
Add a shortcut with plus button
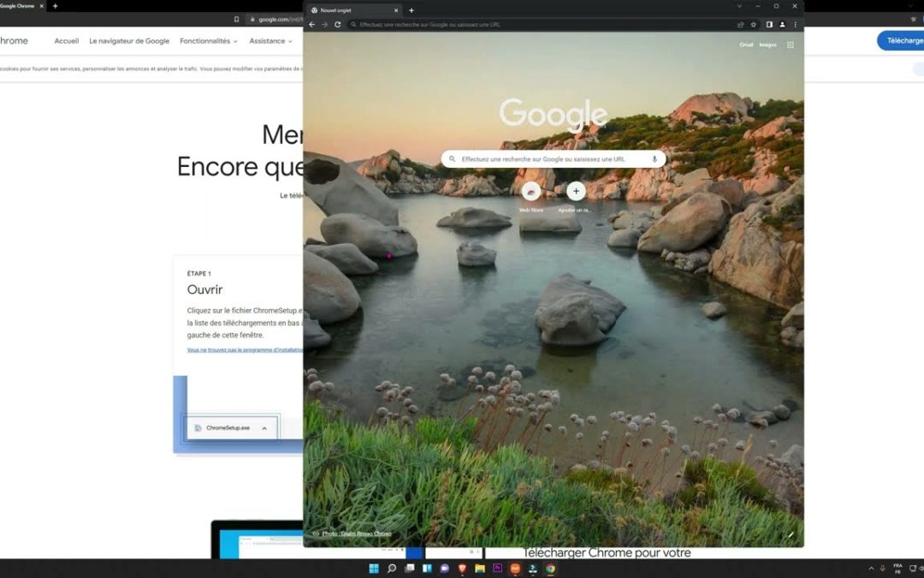pos(576,191)
